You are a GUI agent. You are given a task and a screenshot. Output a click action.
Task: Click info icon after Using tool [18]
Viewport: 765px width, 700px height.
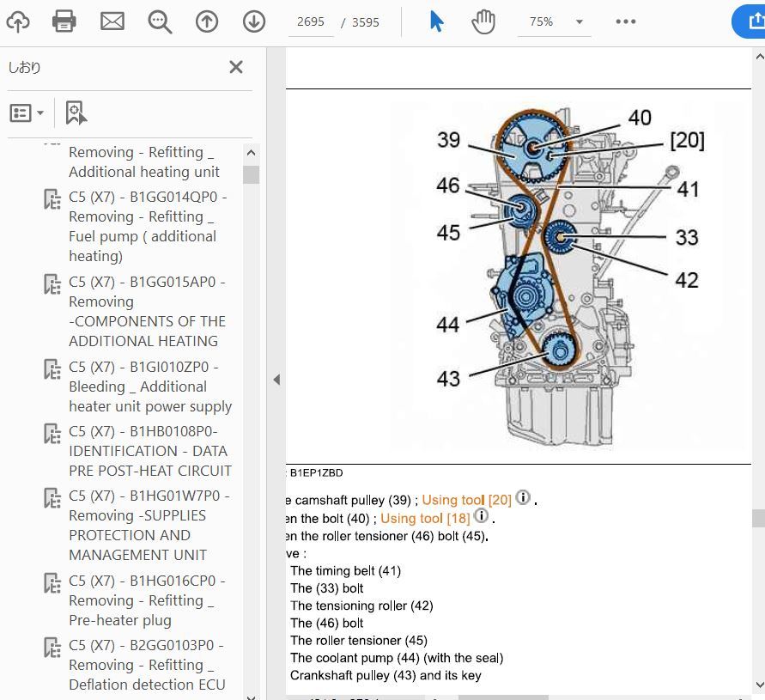click(x=481, y=516)
